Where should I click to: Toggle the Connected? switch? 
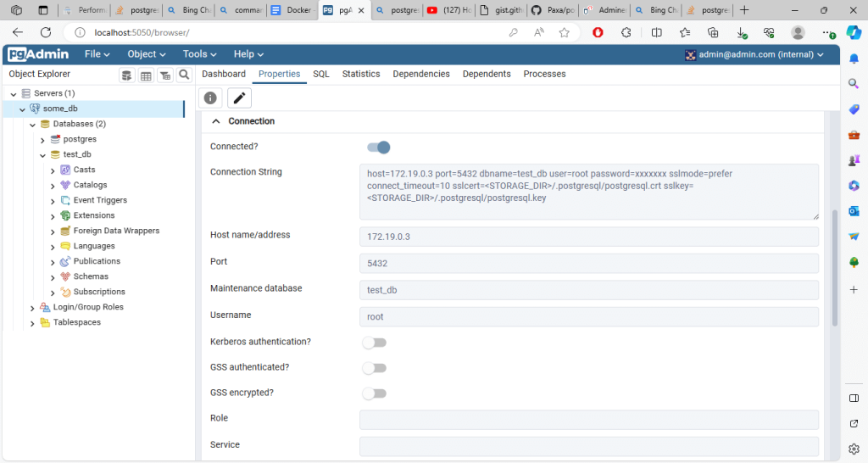378,147
